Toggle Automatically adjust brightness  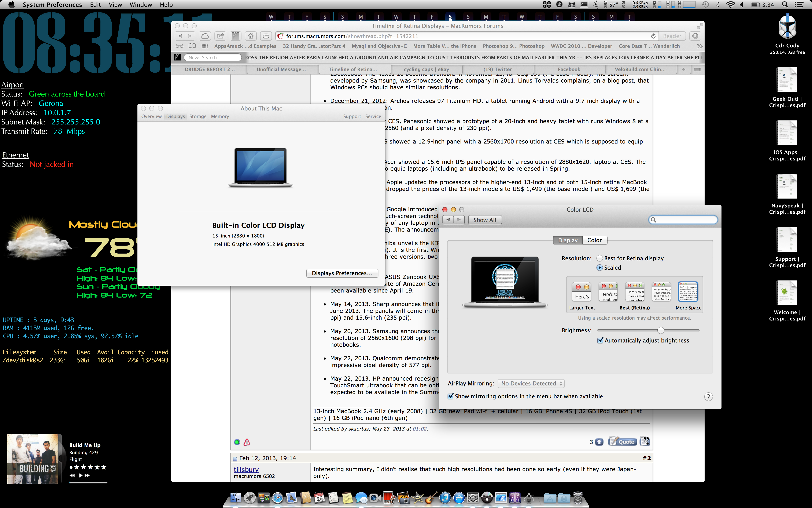pyautogui.click(x=600, y=340)
